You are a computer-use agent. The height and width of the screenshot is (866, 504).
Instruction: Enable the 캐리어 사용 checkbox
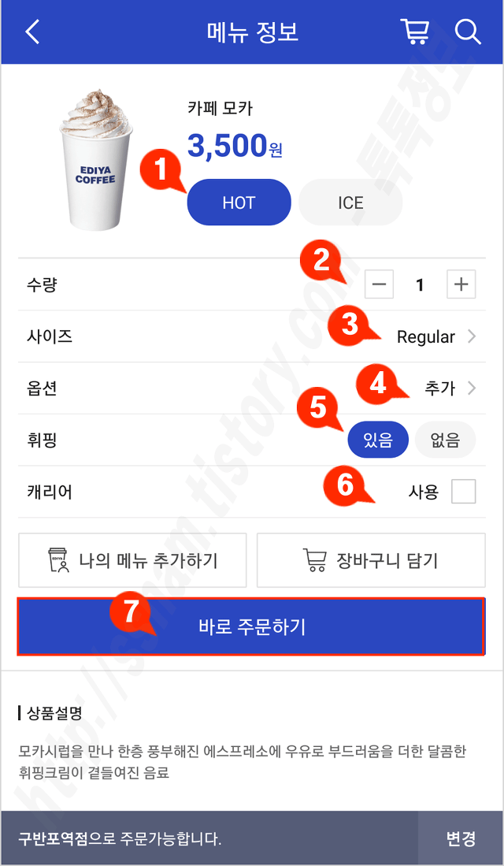(x=463, y=492)
